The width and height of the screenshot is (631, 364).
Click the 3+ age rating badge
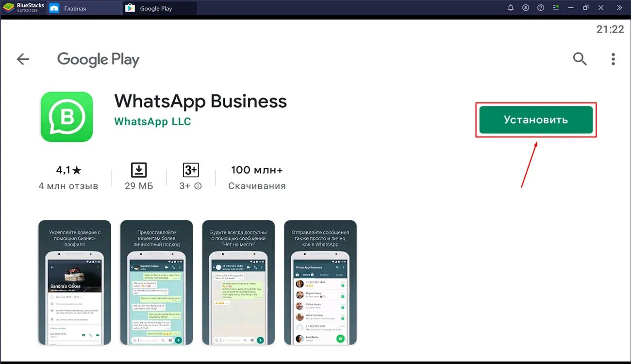tap(191, 170)
